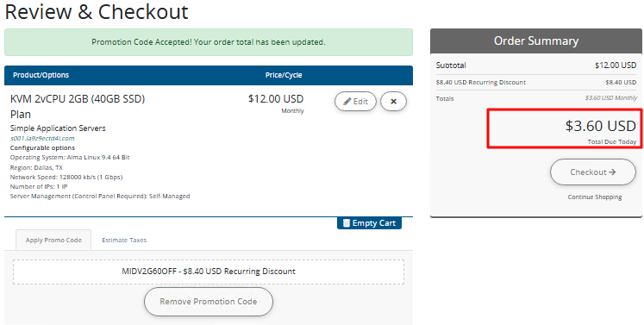The image size is (644, 325).
Task: Select the $3.60 USD total due amount
Action: pos(601,126)
